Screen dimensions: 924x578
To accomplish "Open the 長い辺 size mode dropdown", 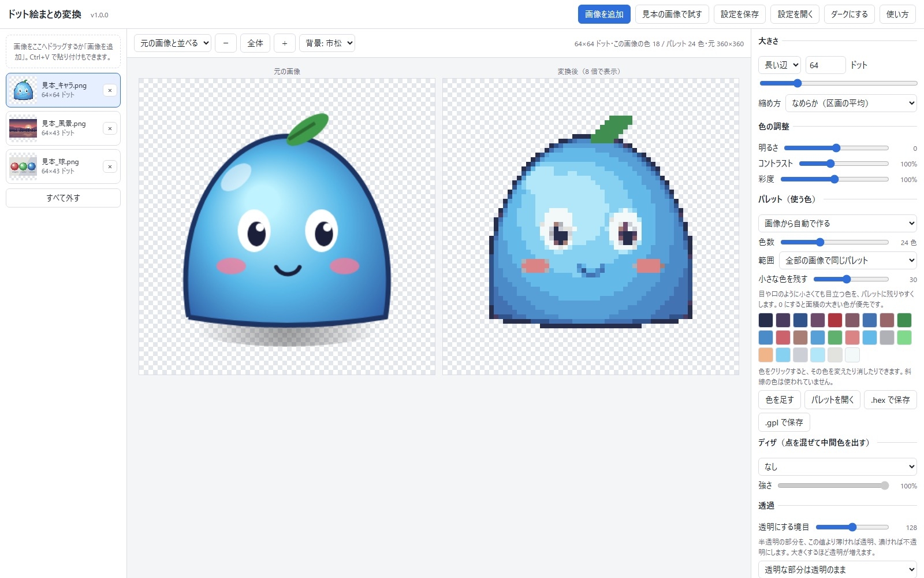I will point(780,65).
